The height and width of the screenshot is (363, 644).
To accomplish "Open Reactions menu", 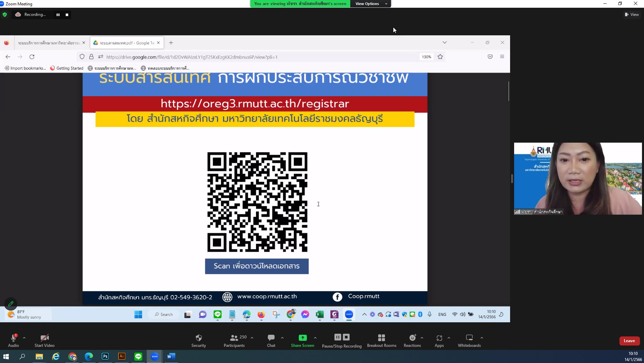I will coord(412,340).
